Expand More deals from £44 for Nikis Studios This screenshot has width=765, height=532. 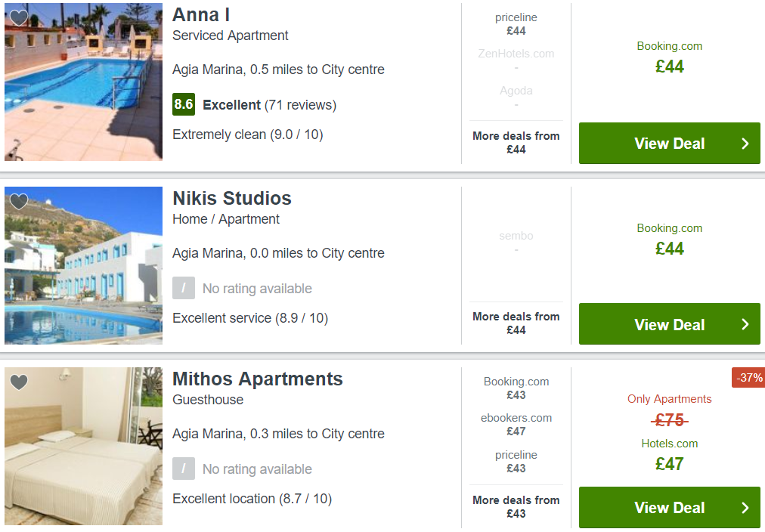click(516, 323)
